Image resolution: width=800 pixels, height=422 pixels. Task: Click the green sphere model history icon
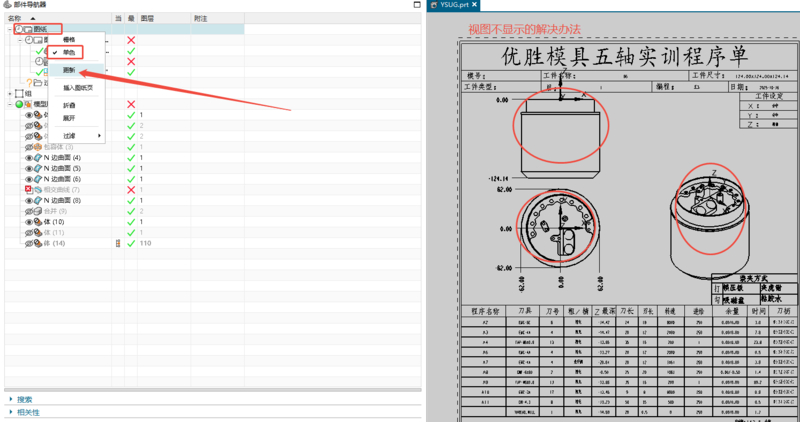[19, 104]
